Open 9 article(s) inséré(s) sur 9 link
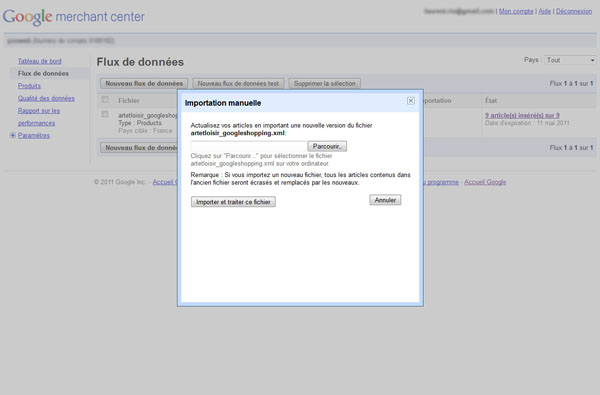Image resolution: width=600 pixels, height=395 pixels. [522, 115]
